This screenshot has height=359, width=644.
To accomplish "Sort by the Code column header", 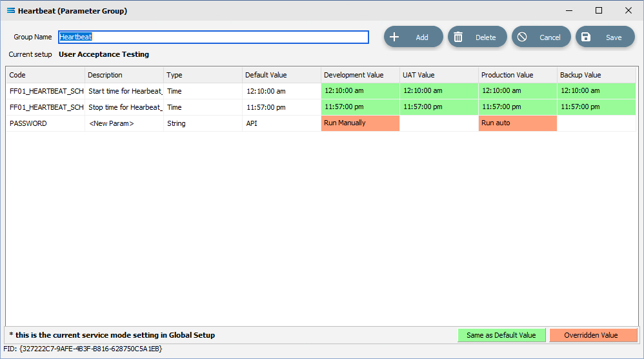I will pyautogui.click(x=45, y=75).
